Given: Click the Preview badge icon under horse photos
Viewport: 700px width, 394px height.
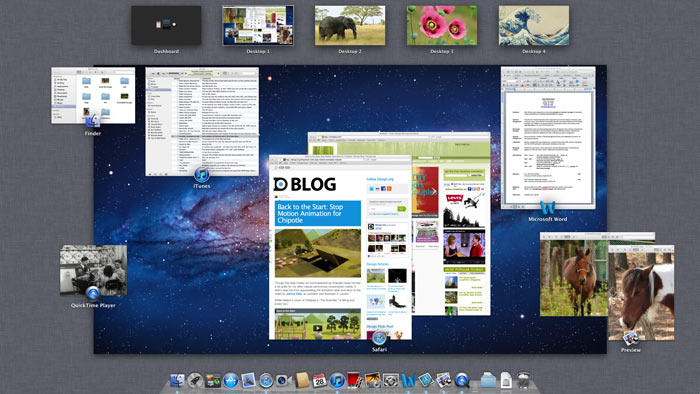Looking at the screenshot, I should [631, 339].
